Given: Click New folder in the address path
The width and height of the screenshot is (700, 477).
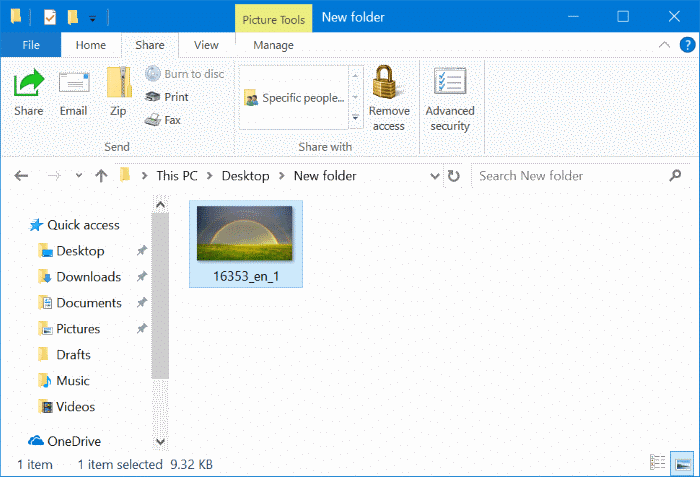Looking at the screenshot, I should click(x=325, y=176).
